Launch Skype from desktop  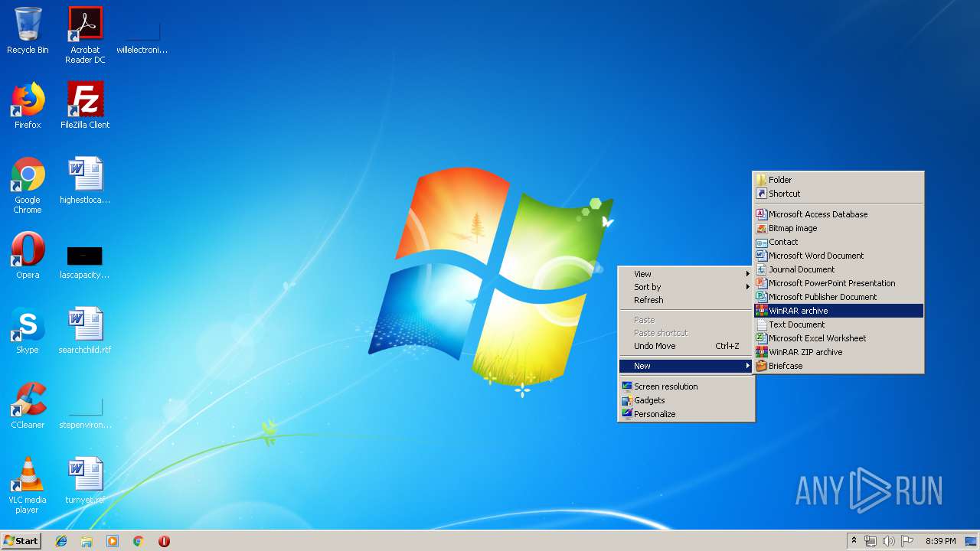[x=28, y=331]
